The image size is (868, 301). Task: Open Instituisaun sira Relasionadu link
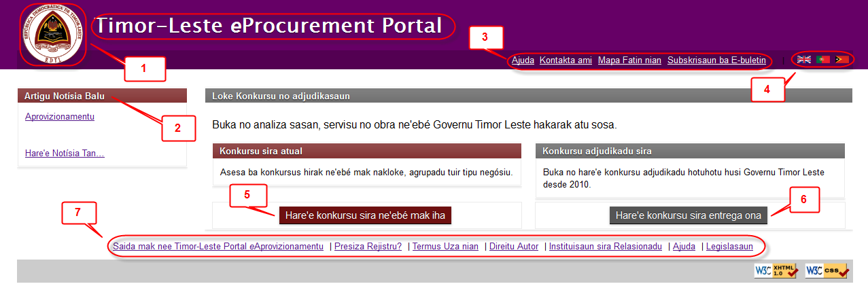click(x=605, y=247)
